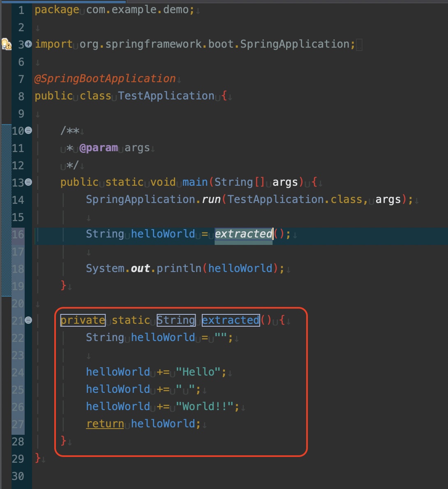The height and width of the screenshot is (489, 448).
Task: Click the run method call on line 14
Action: point(211,199)
